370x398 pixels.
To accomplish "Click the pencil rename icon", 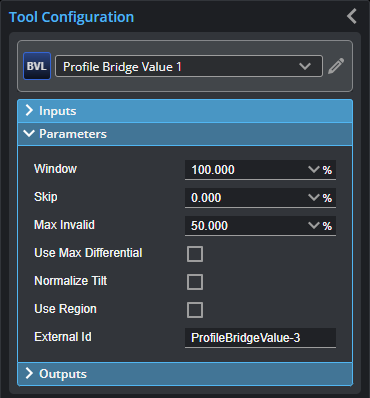I will [x=336, y=66].
